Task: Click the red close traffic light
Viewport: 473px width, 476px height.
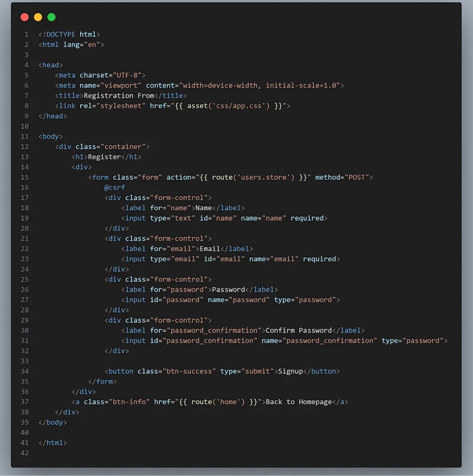Action: pos(24,17)
